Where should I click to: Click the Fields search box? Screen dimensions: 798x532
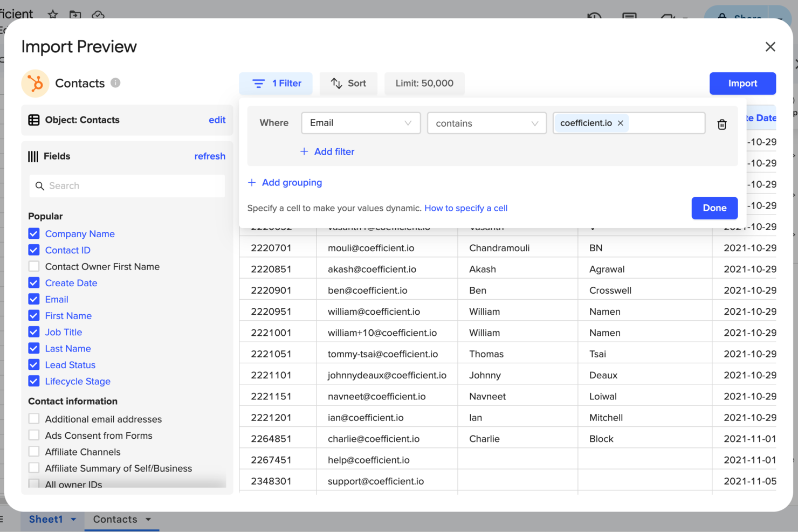127,185
